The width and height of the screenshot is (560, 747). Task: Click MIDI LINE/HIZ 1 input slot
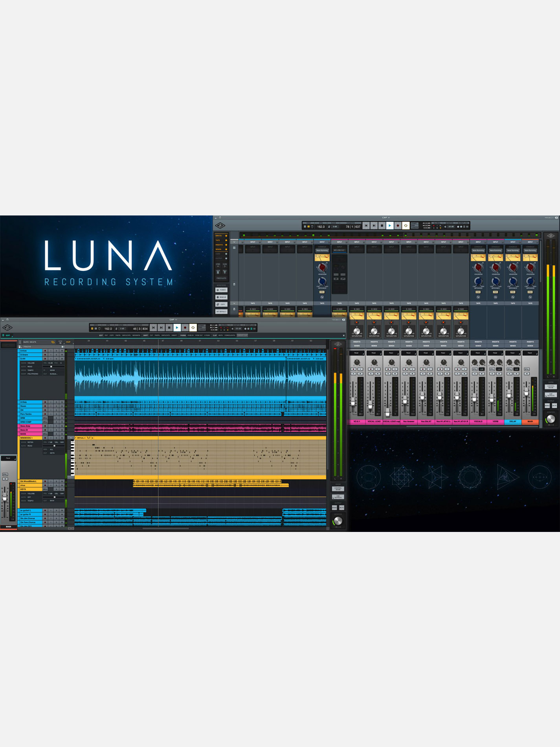coord(340,250)
